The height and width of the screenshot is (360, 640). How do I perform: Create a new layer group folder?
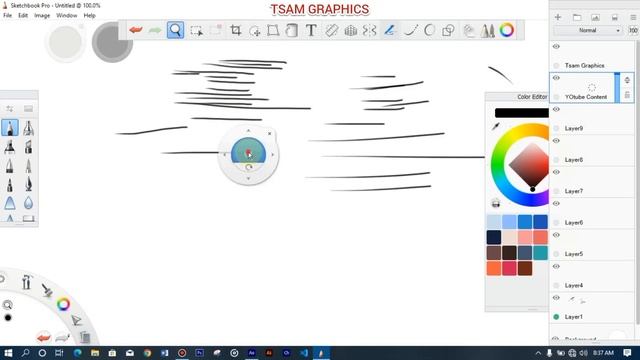pyautogui.click(x=577, y=17)
